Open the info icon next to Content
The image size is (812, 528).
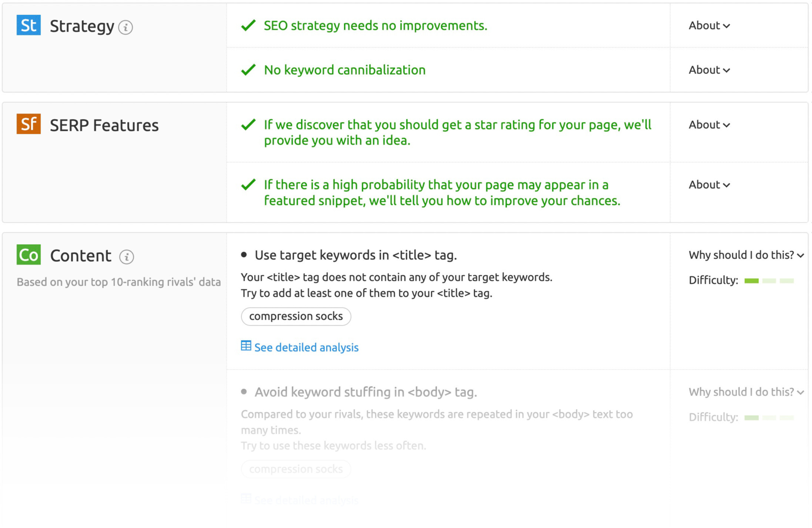click(x=127, y=257)
